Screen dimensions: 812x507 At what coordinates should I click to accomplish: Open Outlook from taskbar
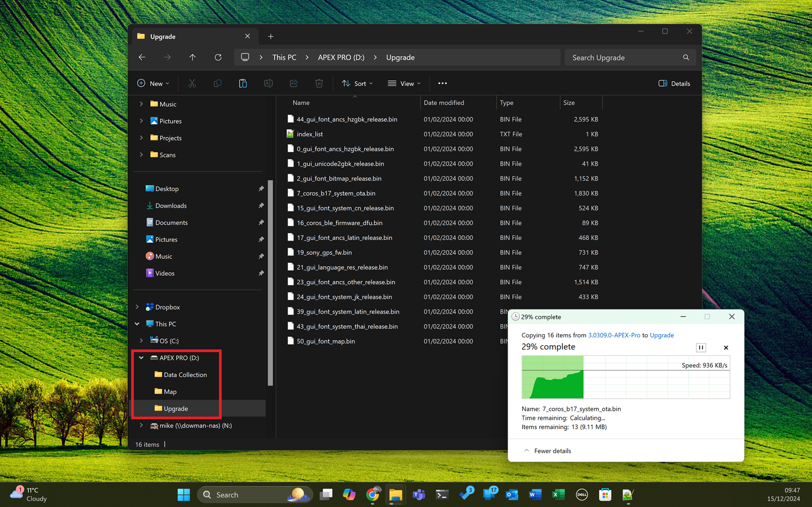[x=512, y=495]
